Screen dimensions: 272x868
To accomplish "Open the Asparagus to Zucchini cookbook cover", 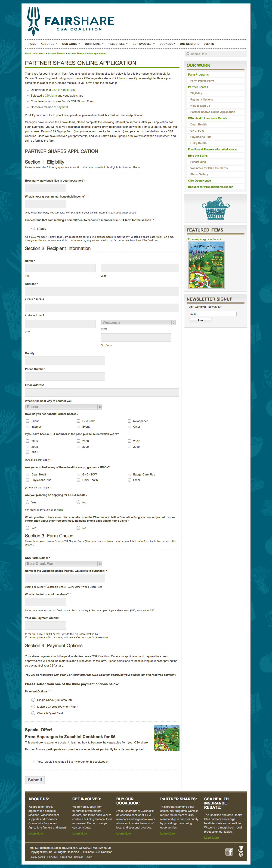I will point(206,265).
